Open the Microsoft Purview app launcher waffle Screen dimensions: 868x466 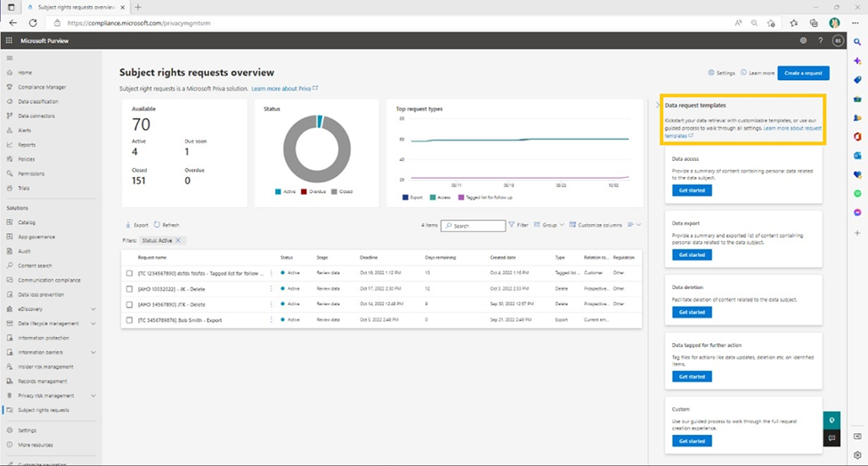click(9, 40)
